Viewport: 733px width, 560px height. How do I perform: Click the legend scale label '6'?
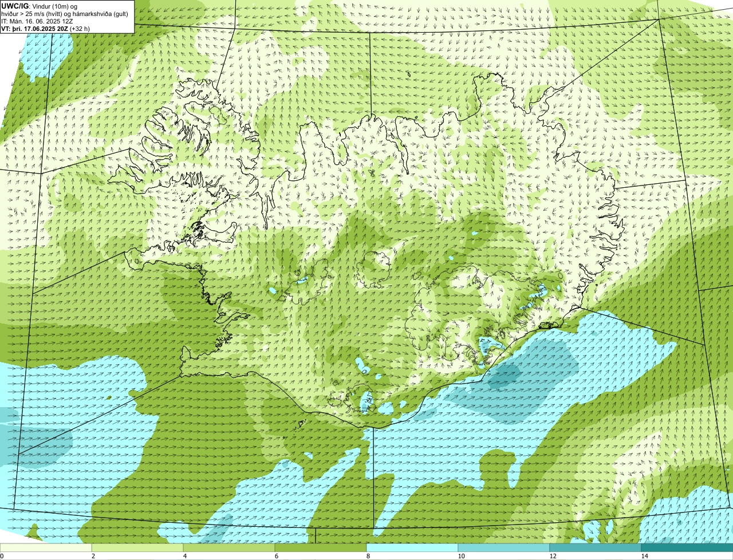[x=277, y=556]
